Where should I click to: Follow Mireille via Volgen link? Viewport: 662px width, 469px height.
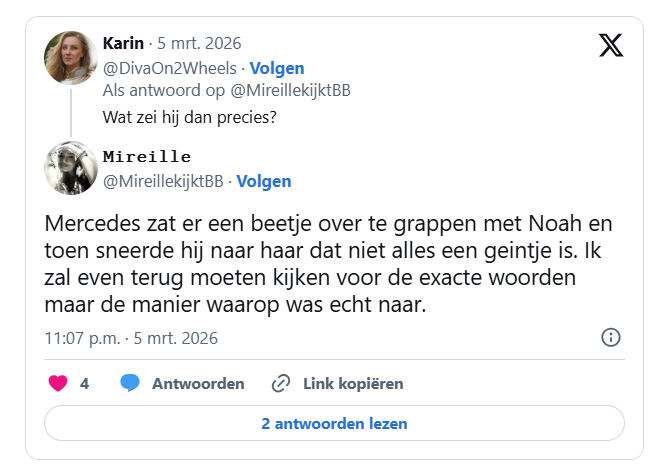[264, 181]
